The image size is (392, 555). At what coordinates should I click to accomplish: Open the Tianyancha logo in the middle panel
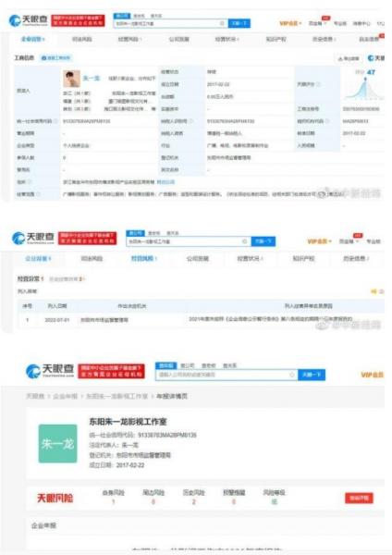[x=33, y=239]
